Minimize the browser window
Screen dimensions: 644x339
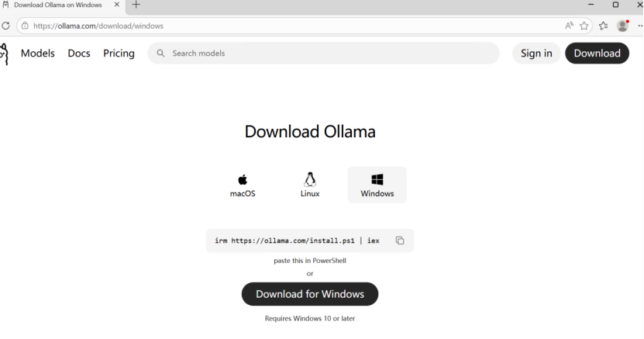(591, 5)
